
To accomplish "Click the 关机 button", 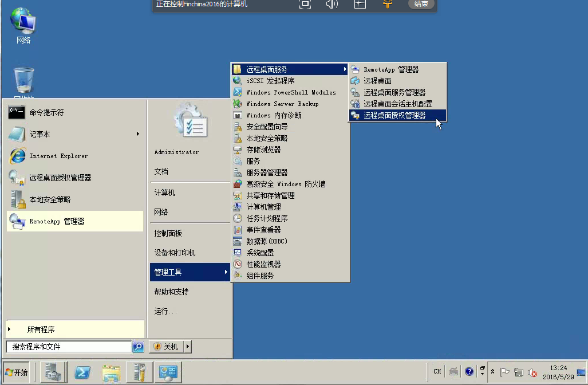I will tap(166, 347).
